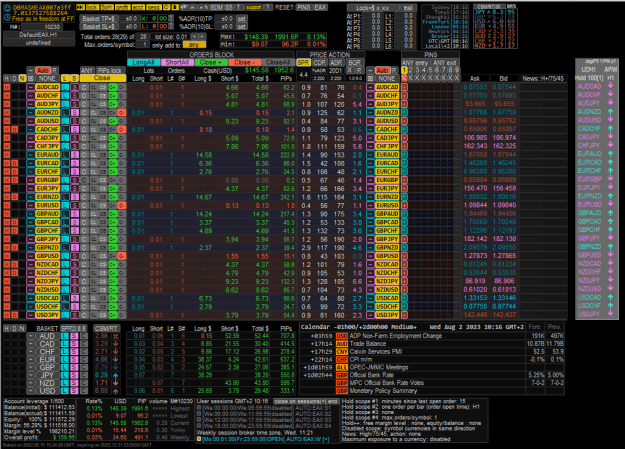Click the cyan L button on the AUD basket row
This screenshot has height=449, width=625.
[x=65, y=336]
